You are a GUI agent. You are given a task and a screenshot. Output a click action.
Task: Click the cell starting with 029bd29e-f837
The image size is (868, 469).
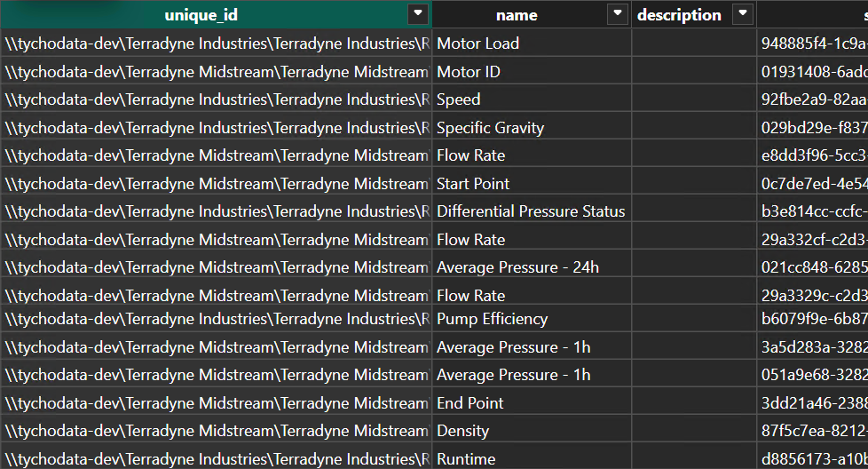coord(813,127)
